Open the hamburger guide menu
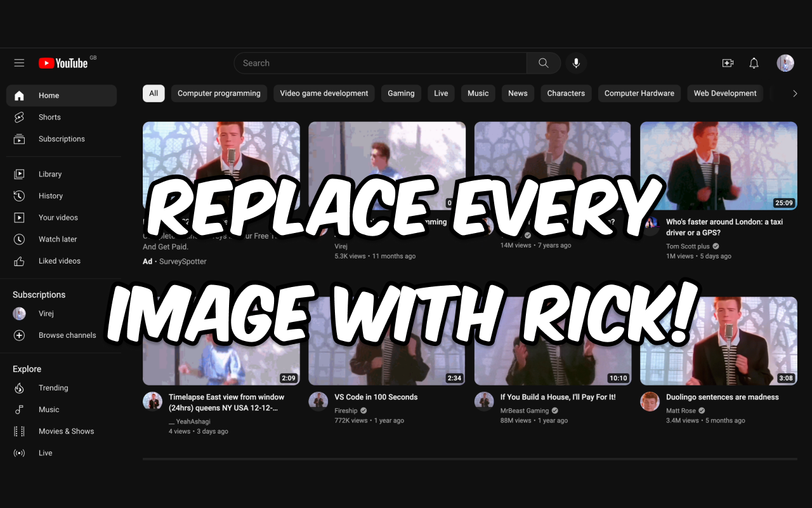Screen dimensions: 812x508 [x=19, y=63]
